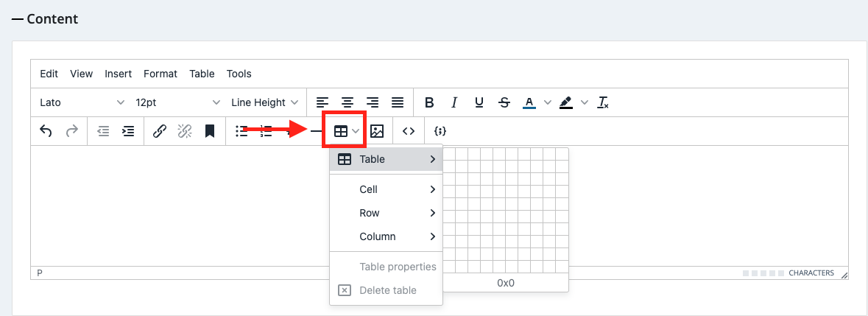Open the Insert menu
868x316 pixels.
pos(118,74)
